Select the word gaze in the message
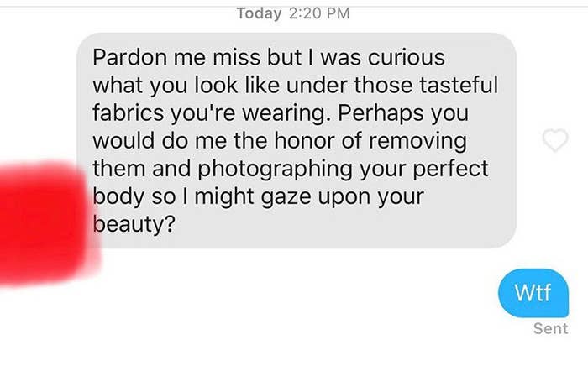Viewport: 588px width, 371px height. [x=286, y=196]
